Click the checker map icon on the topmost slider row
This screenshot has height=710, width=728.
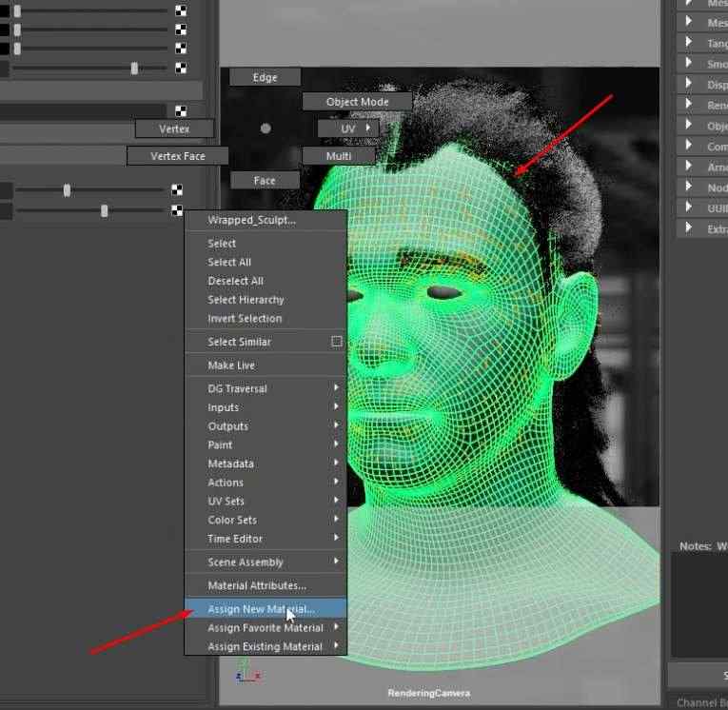click(x=181, y=10)
